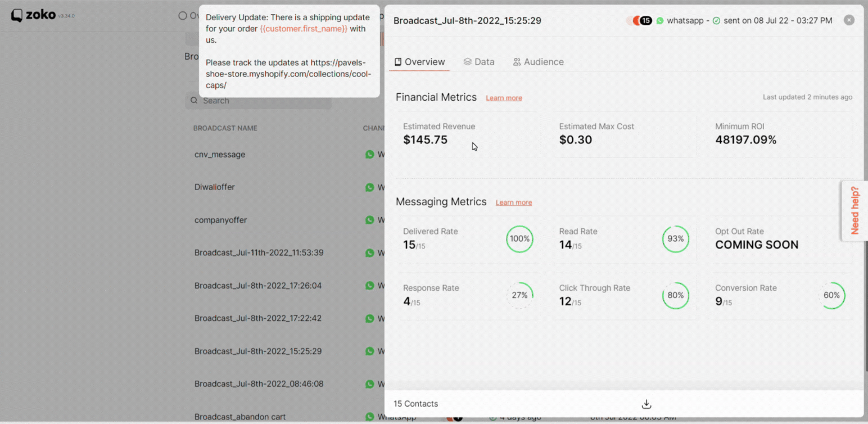Click the whatsapp channel icon in panel header
Image resolution: width=868 pixels, height=424 pixels.
(x=660, y=21)
